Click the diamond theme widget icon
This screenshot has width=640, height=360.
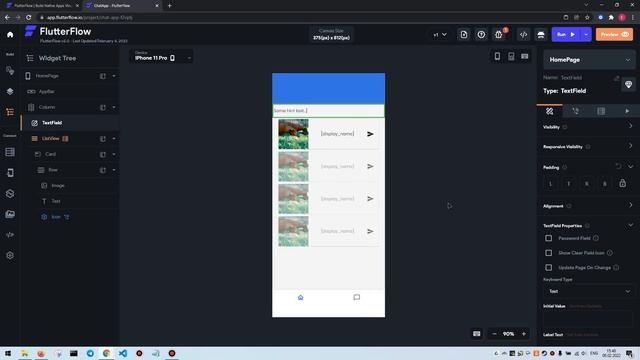(x=628, y=84)
